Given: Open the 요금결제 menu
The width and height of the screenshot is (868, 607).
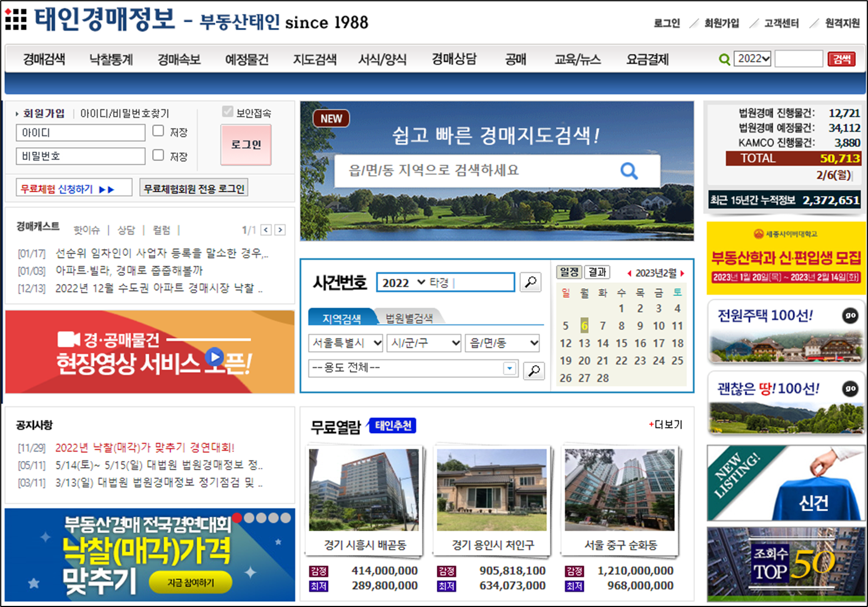Looking at the screenshot, I should point(647,59).
